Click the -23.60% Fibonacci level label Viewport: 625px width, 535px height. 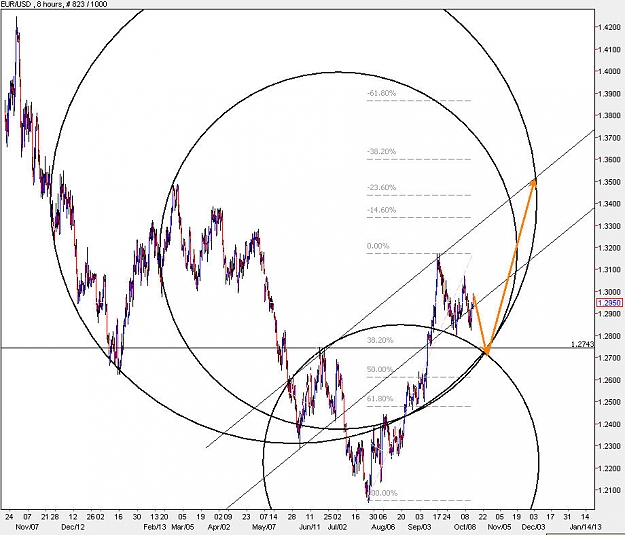pos(381,187)
